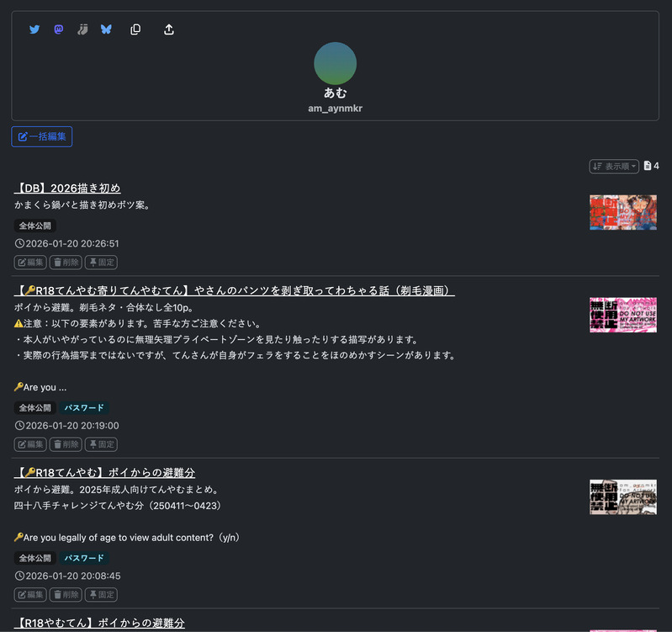Edit the 2026描き初め post
672x632 pixels.
point(30,262)
